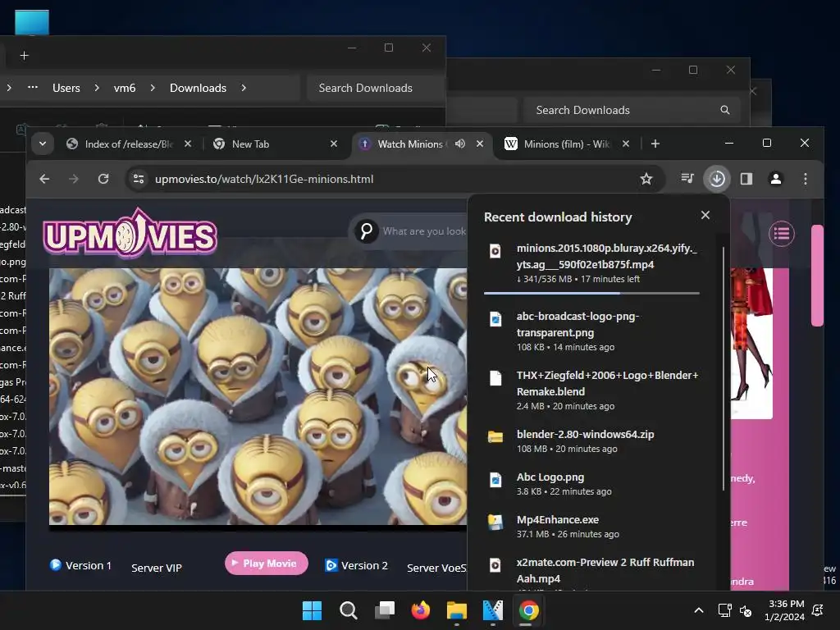Click Downloads in Explorer breadcrumb
Viewport: 840px width, 630px height.
199,88
